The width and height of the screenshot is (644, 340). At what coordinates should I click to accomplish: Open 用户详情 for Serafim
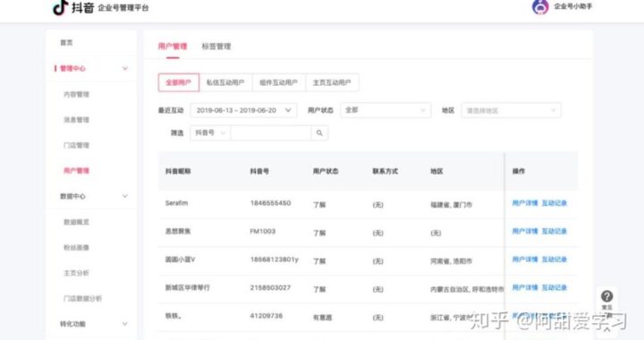tap(525, 203)
